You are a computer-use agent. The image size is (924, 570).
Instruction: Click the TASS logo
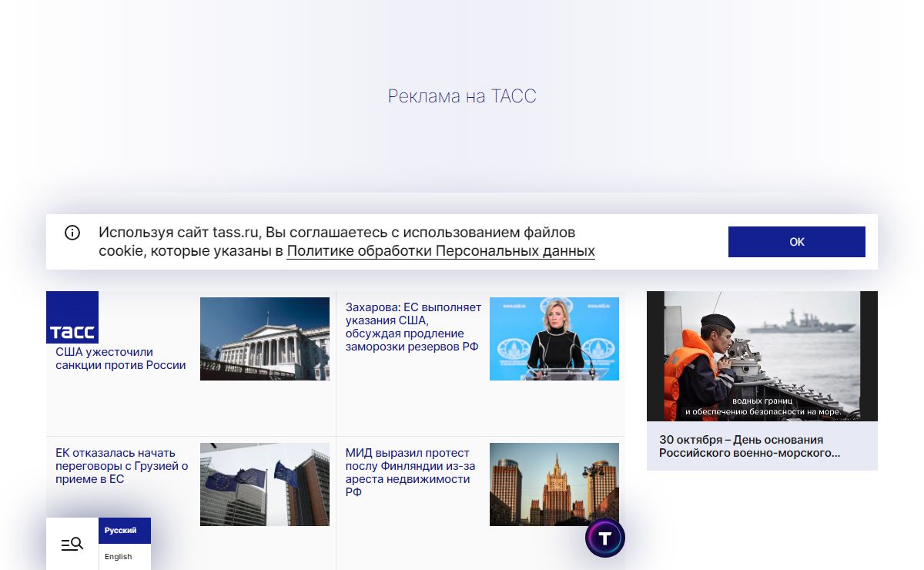[x=72, y=317]
